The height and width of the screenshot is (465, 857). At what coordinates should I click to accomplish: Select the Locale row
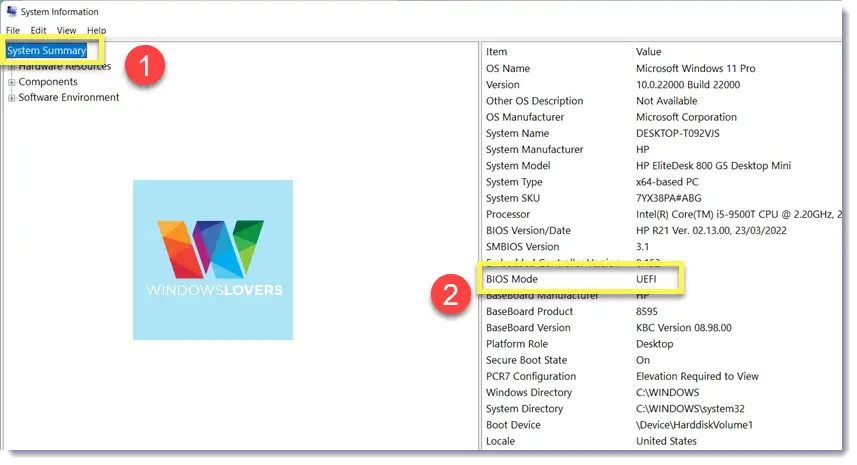[663, 442]
